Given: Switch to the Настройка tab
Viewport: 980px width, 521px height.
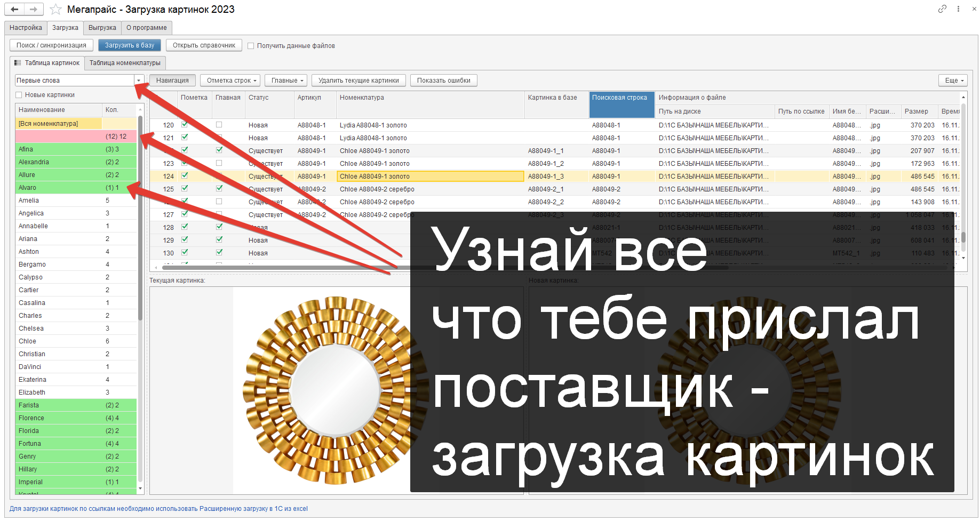Looking at the screenshot, I should pyautogui.click(x=25, y=27).
